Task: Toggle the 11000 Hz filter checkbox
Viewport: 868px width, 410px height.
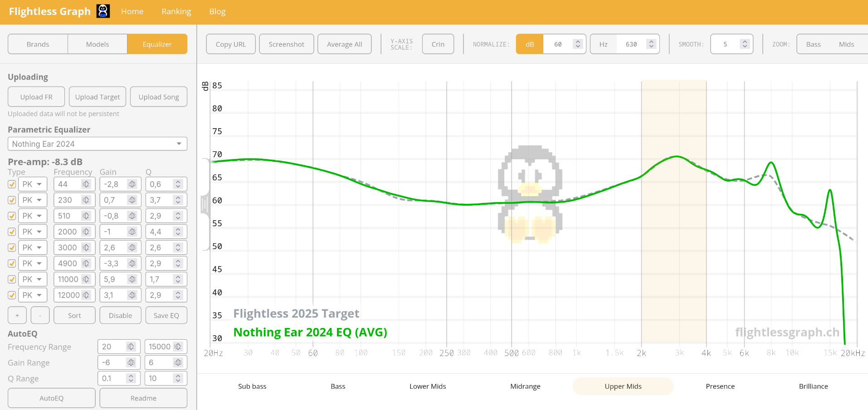Action: pos(12,280)
